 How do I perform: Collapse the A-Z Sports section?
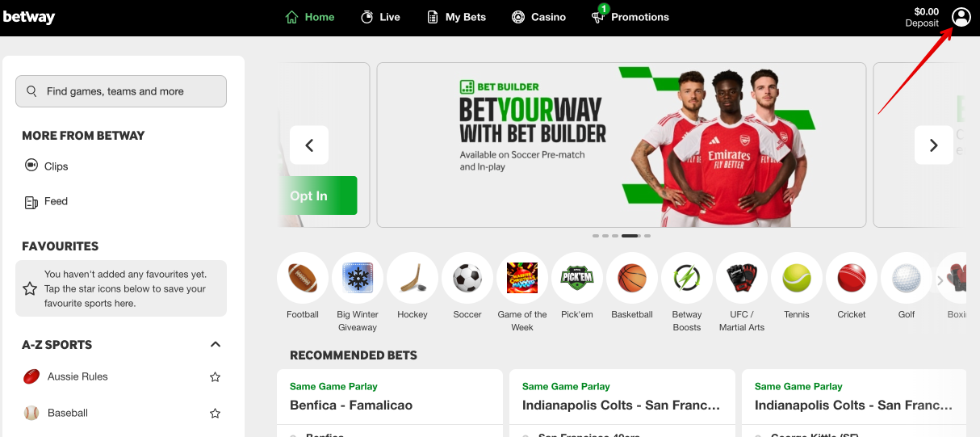[x=216, y=345]
